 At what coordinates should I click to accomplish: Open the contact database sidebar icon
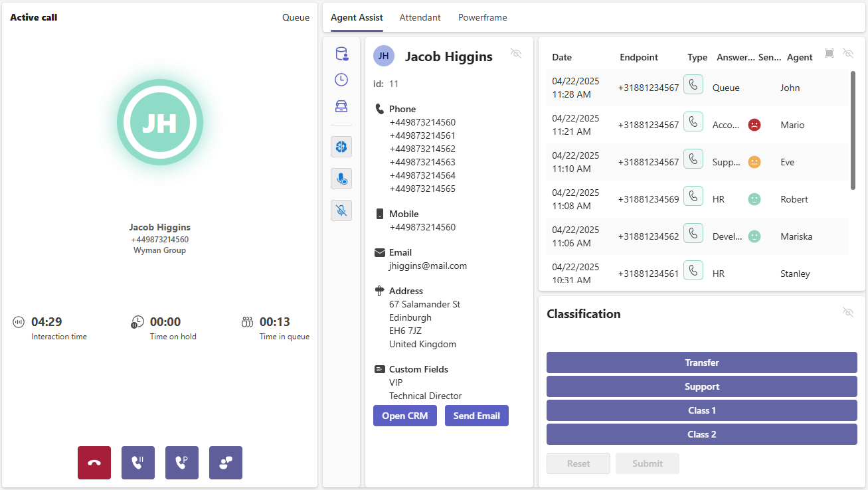click(341, 54)
